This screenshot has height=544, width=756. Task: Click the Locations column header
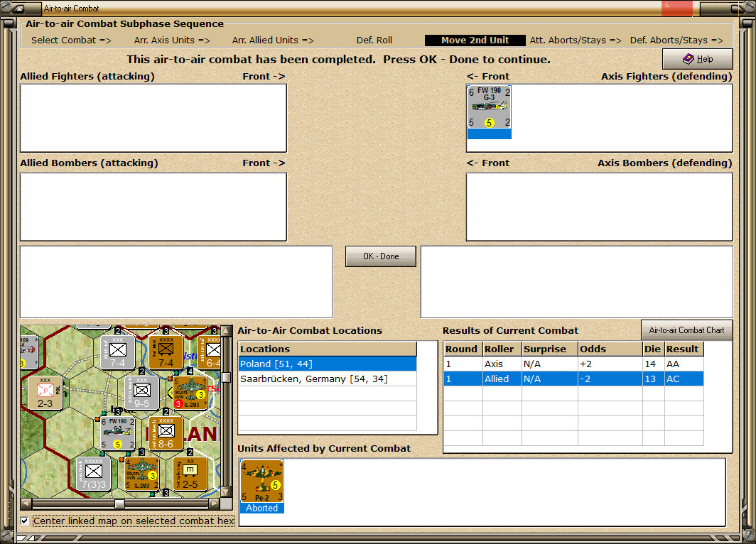[x=328, y=349]
